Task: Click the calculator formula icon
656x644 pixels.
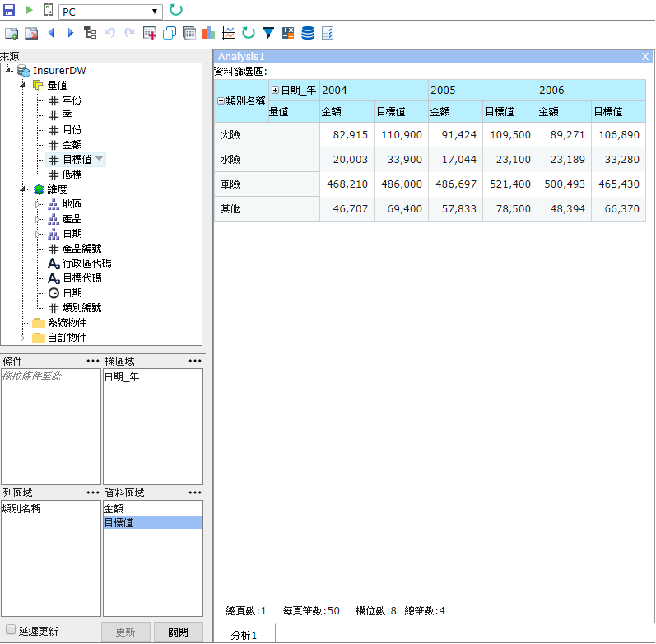Action: click(288, 33)
